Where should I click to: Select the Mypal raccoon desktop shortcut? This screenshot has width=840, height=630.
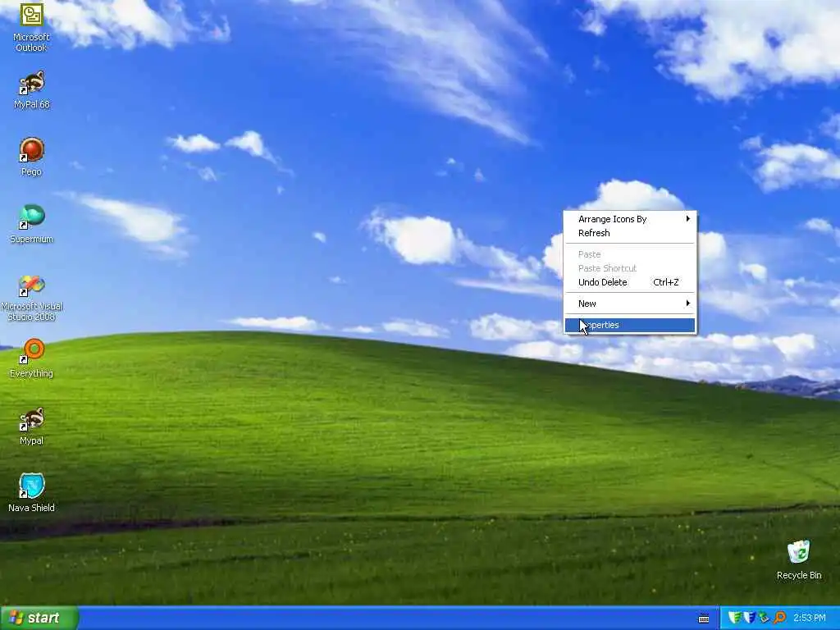tap(32, 426)
